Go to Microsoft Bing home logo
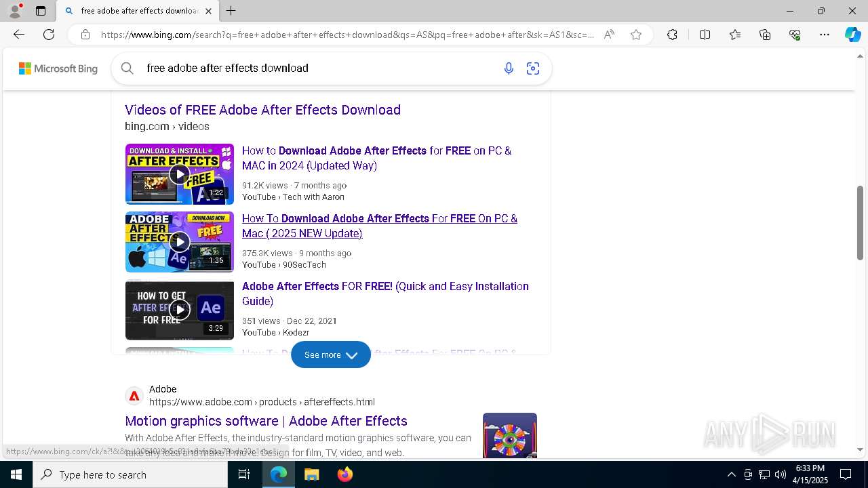Image resolution: width=868 pixels, height=488 pixels. [x=58, y=68]
